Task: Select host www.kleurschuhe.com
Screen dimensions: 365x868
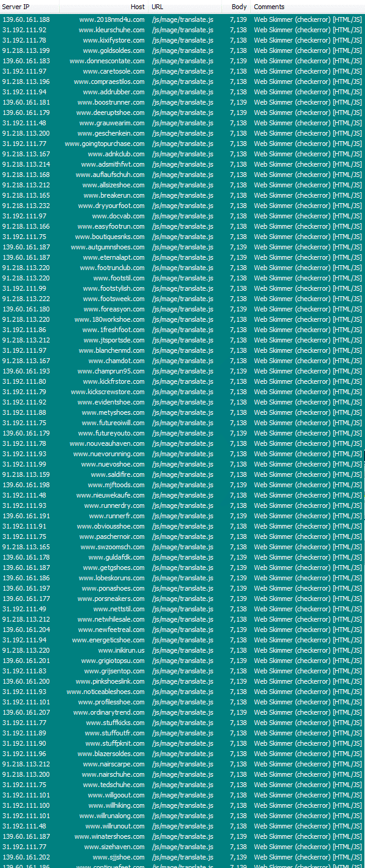Action: [x=112, y=30]
